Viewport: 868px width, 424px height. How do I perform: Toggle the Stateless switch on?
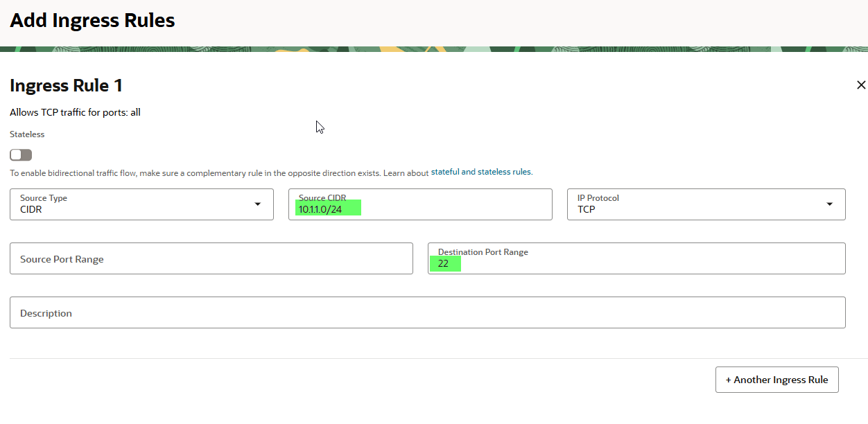[x=21, y=155]
